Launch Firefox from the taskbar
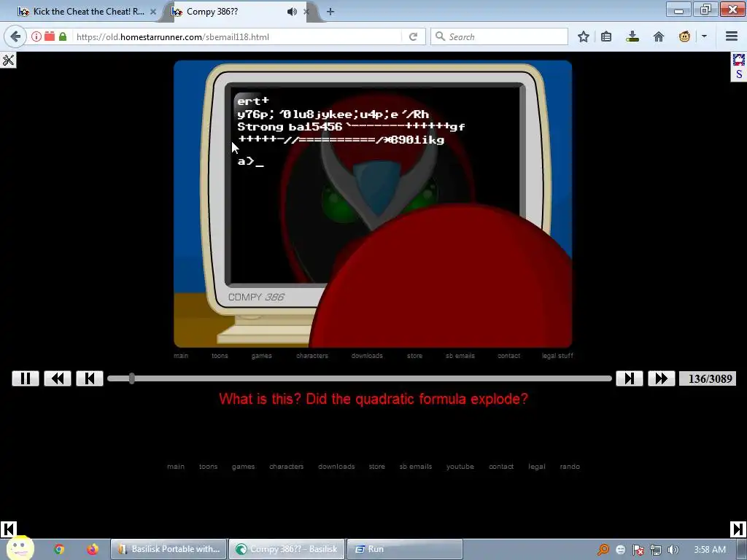Viewport: 747px width, 560px height. 93,549
